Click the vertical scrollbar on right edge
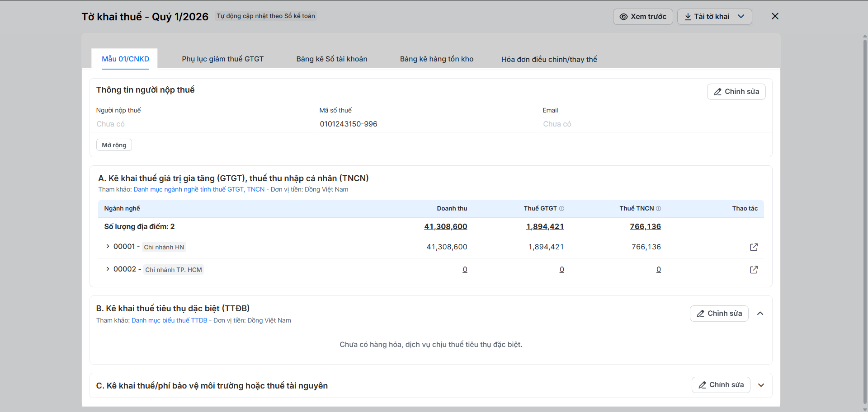 [x=865, y=217]
